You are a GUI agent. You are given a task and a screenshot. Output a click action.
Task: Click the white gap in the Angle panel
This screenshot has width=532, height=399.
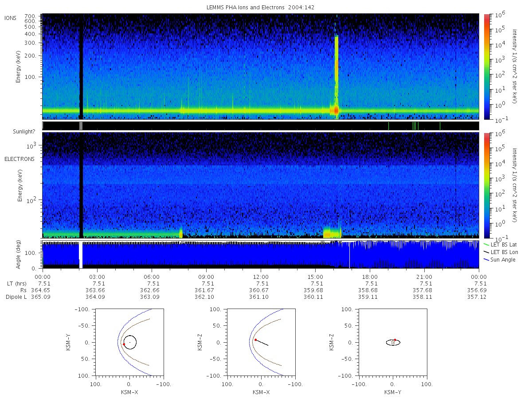pyautogui.click(x=81, y=255)
